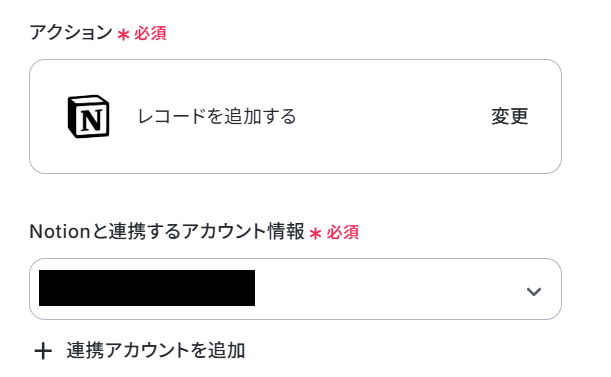Screen dimensions: 611x377
Task: Click the blacked-out account name in dropdown
Action: [147, 288]
